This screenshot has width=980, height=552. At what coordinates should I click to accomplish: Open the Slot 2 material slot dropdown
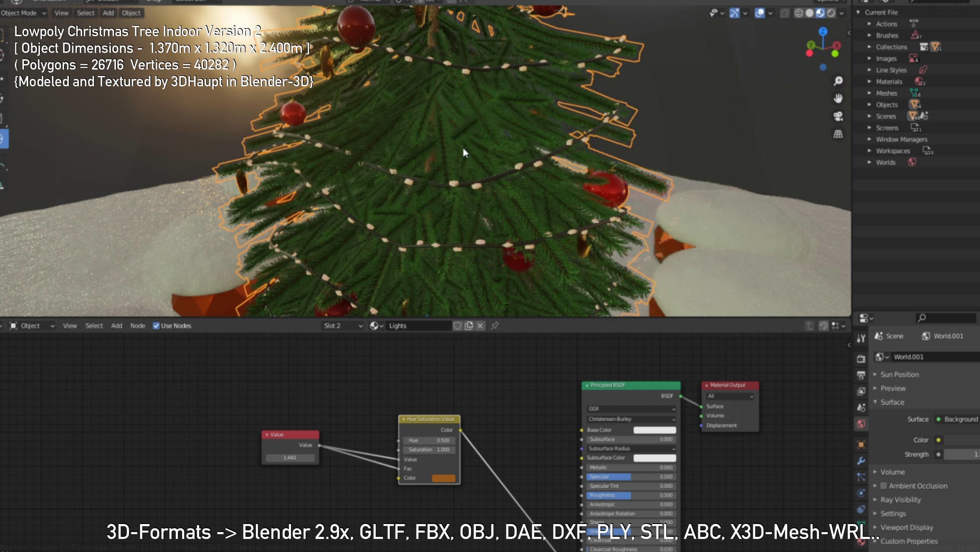point(342,326)
